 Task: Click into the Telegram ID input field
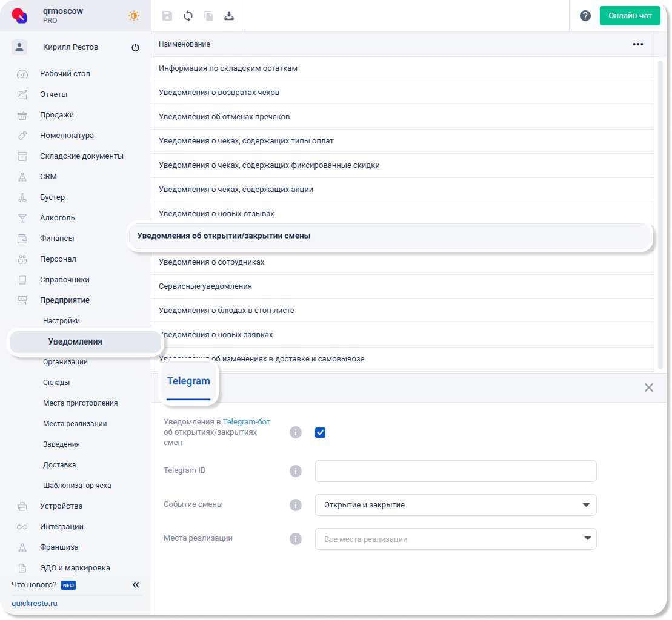(455, 471)
